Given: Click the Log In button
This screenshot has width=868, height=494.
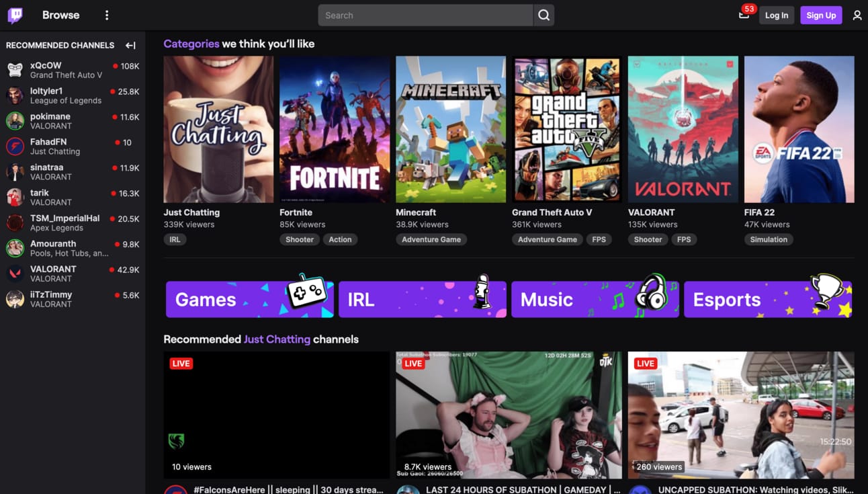Looking at the screenshot, I should [777, 15].
